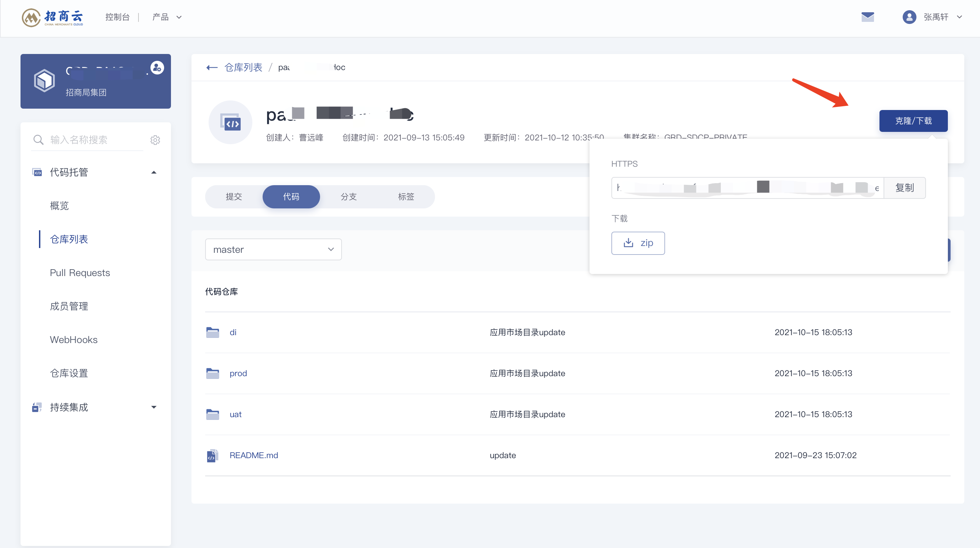This screenshot has width=980, height=548.
Task: Click the prod folder icon
Action: click(x=213, y=373)
